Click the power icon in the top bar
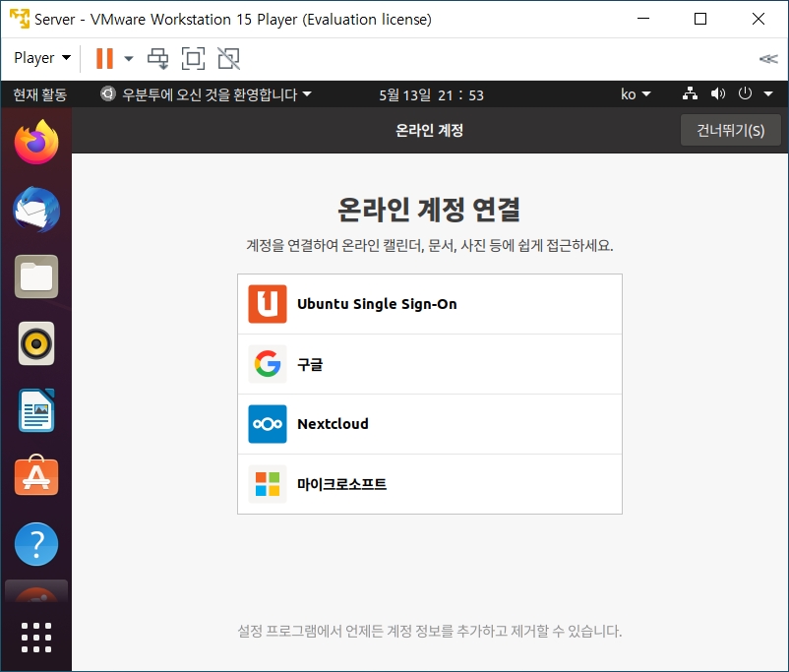Screen dimensions: 789x672 (745, 93)
